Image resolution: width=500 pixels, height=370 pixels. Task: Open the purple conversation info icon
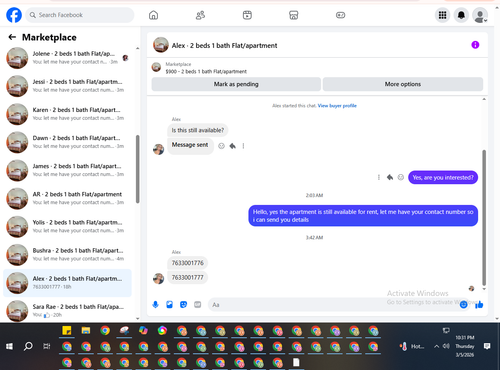(x=475, y=45)
